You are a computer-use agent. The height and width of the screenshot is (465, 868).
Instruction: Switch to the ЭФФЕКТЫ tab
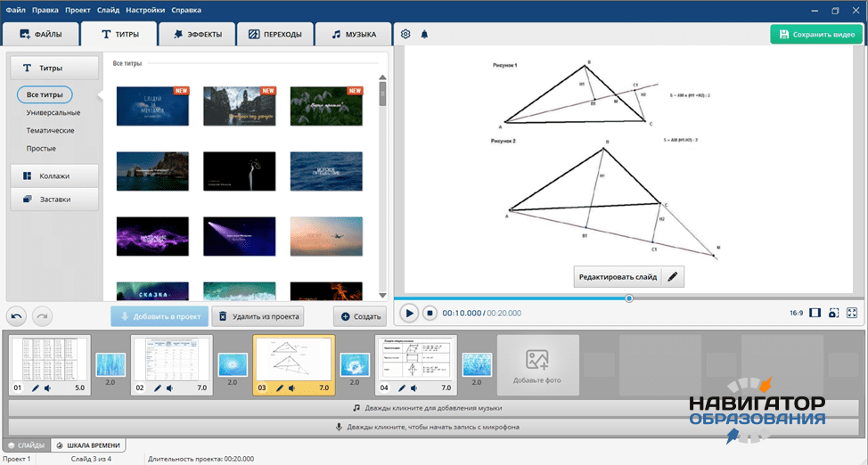tap(197, 35)
